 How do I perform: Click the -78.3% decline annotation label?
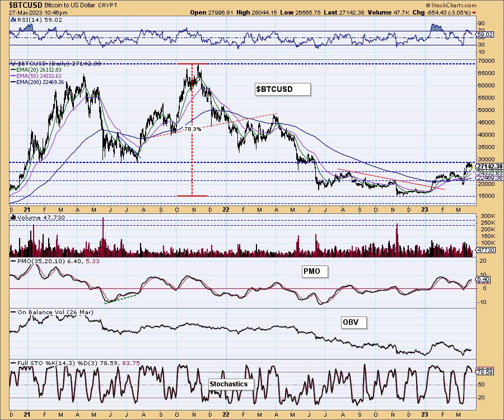pos(193,129)
